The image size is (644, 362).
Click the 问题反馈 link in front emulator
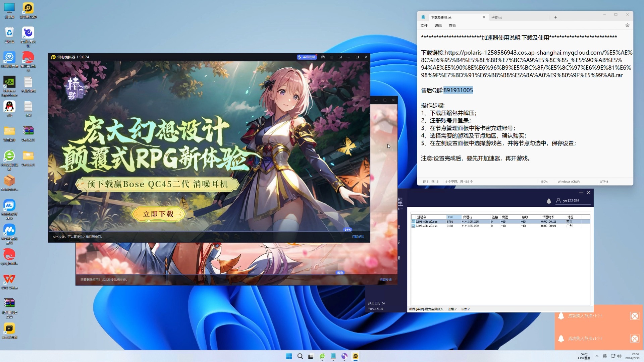point(358,237)
